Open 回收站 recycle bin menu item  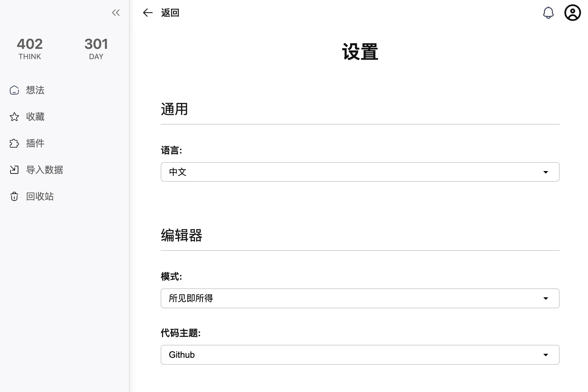tap(40, 196)
